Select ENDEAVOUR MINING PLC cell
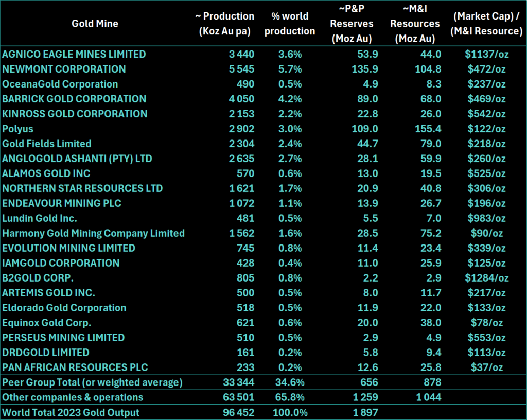This screenshot has height=420, width=527. coord(62,203)
